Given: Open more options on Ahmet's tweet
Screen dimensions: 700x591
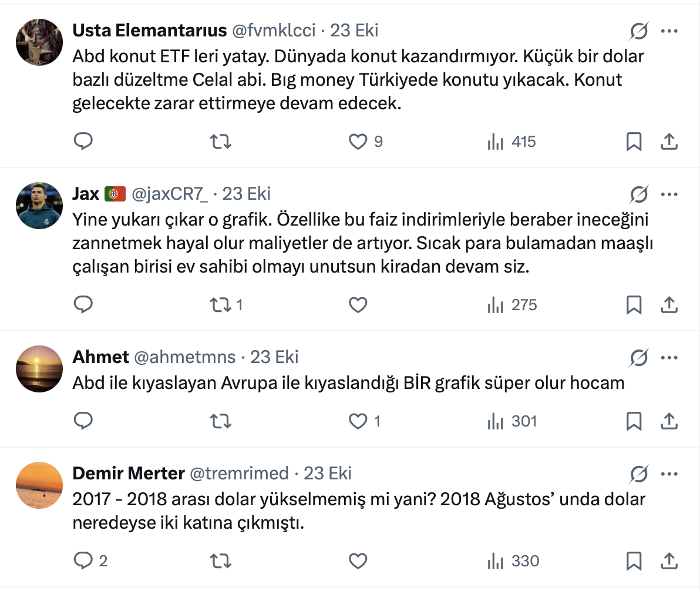Looking at the screenshot, I should point(669,357).
